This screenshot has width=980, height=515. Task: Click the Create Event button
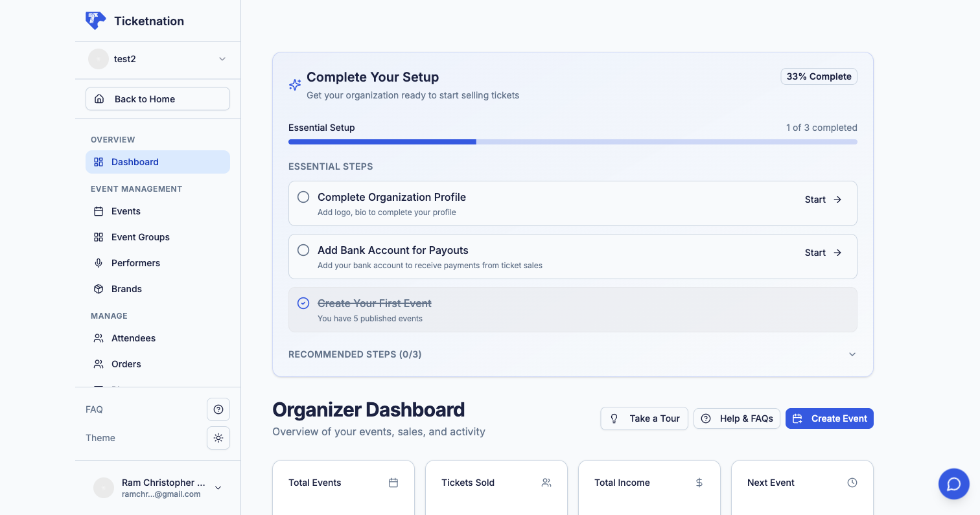pyautogui.click(x=830, y=418)
